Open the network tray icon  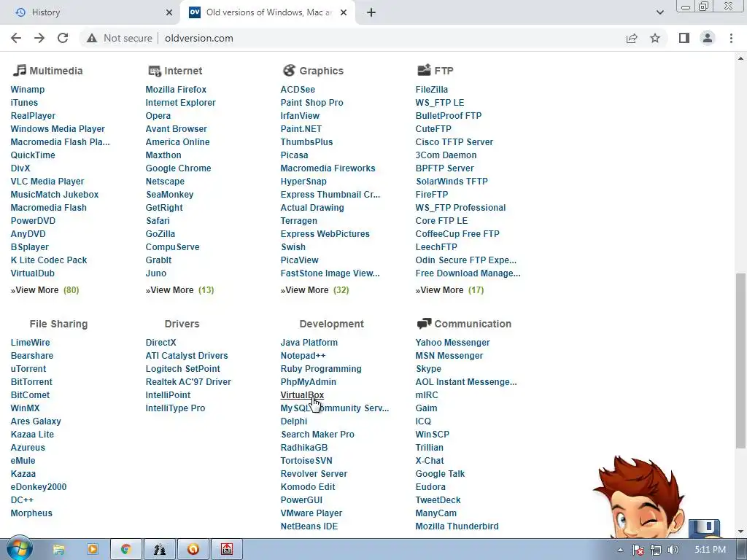[x=656, y=550]
